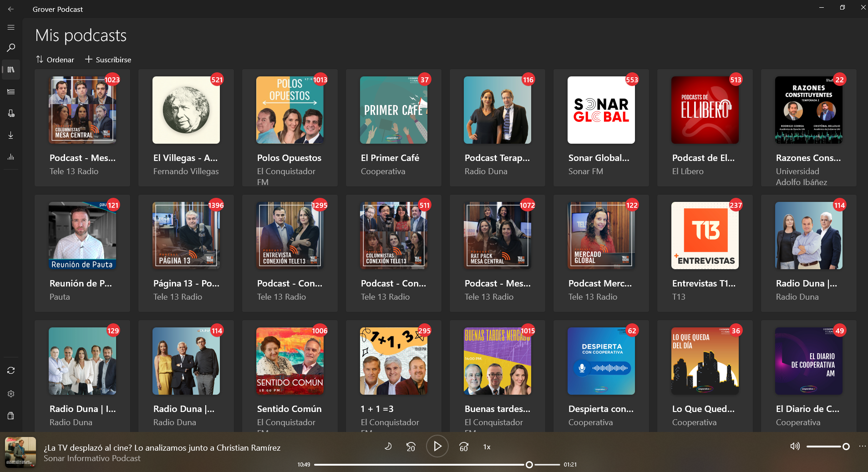Open Polos Opuestos podcast
Viewport: 868px width, 472px height.
pos(290,128)
